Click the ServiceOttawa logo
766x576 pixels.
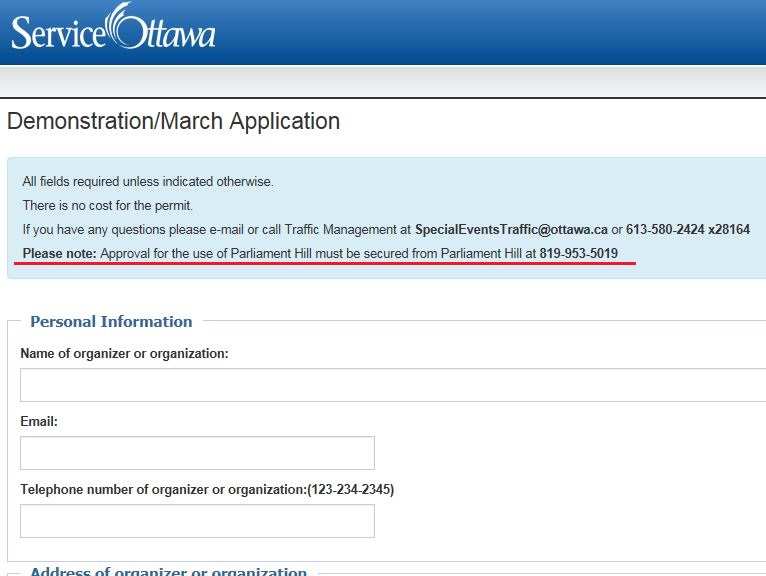click(113, 30)
